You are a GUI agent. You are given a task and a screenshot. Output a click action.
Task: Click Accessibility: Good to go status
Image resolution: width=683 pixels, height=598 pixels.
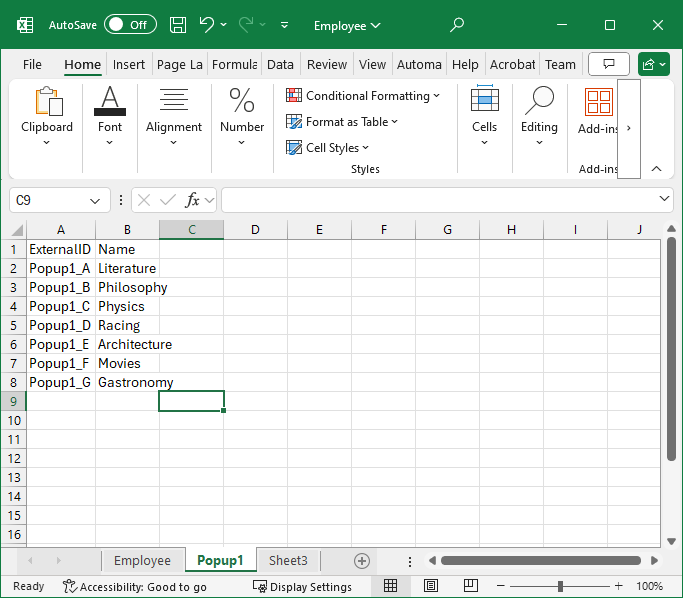coord(134,587)
